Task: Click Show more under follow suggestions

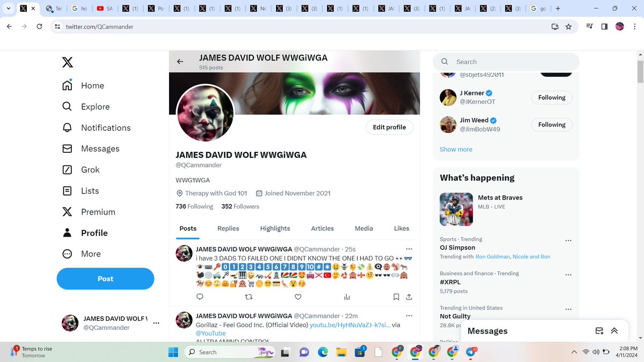Action: coord(456,149)
